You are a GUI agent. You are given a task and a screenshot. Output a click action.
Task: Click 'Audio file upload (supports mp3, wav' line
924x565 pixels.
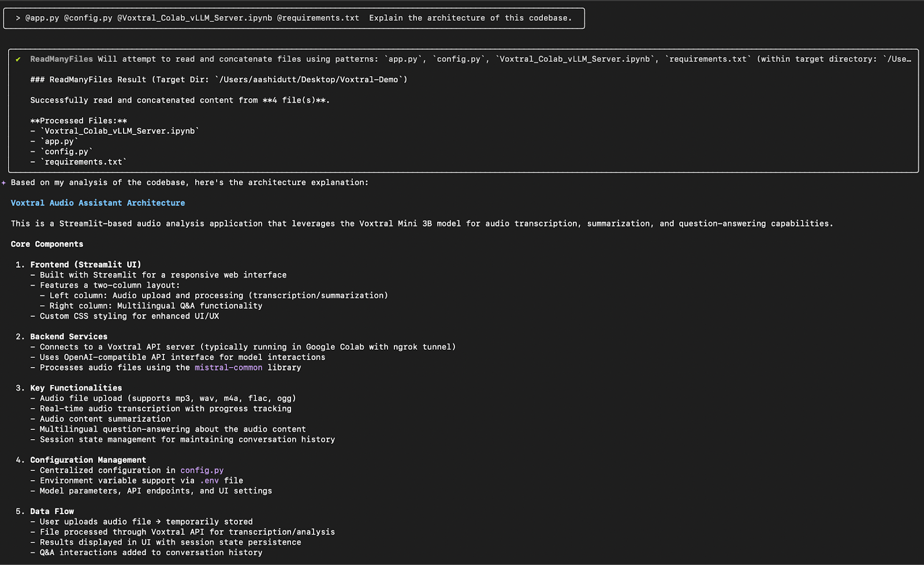click(x=168, y=398)
